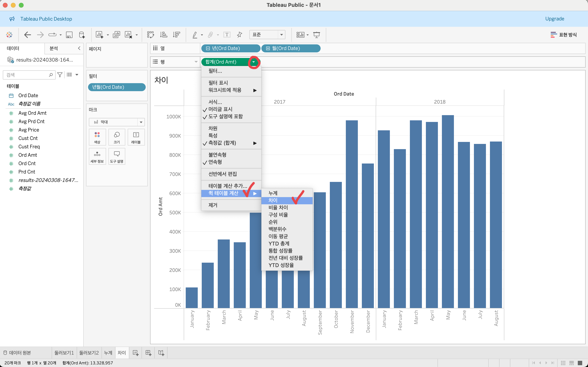Click the Upgrade link

pos(554,19)
